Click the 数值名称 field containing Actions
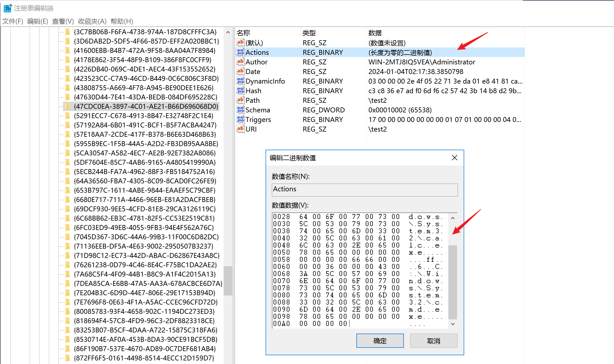 364,190
